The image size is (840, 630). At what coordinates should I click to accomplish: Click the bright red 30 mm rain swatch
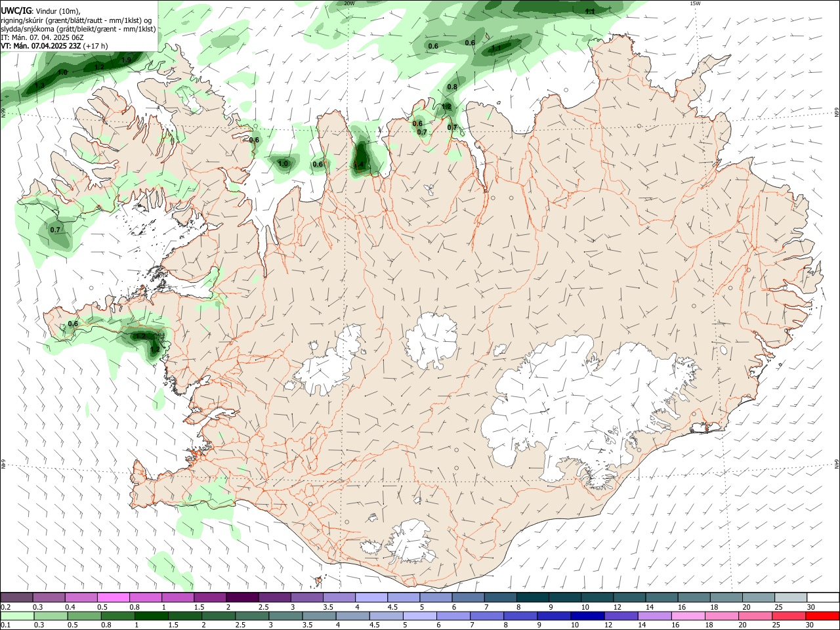click(x=822, y=616)
